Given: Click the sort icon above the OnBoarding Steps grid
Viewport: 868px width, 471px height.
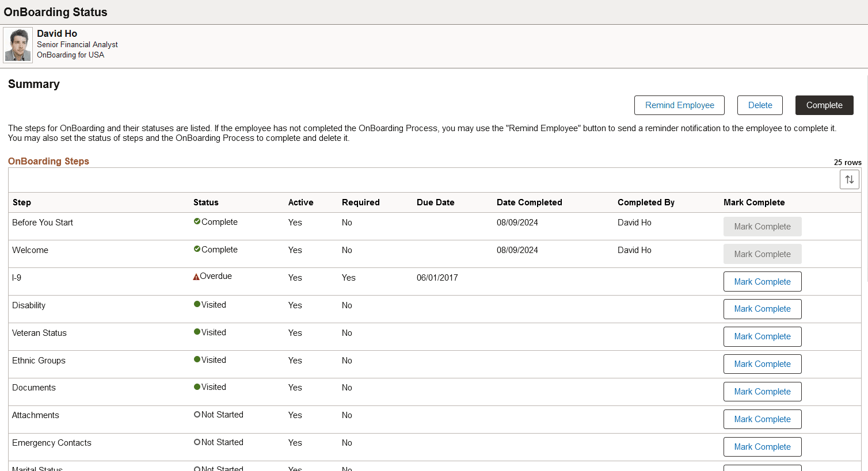Looking at the screenshot, I should (850, 179).
